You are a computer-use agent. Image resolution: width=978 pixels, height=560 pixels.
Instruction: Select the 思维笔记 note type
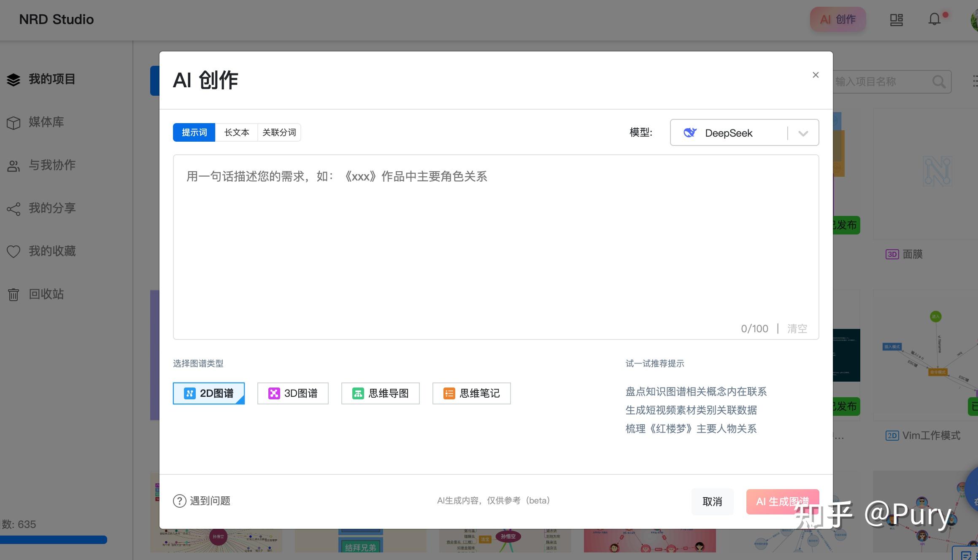[x=471, y=393]
